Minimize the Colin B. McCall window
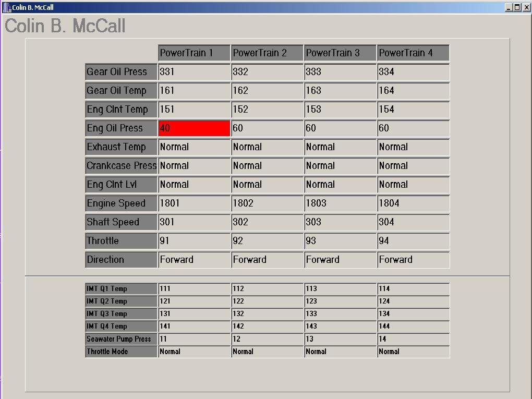This screenshot has width=532, height=399. click(509, 7)
